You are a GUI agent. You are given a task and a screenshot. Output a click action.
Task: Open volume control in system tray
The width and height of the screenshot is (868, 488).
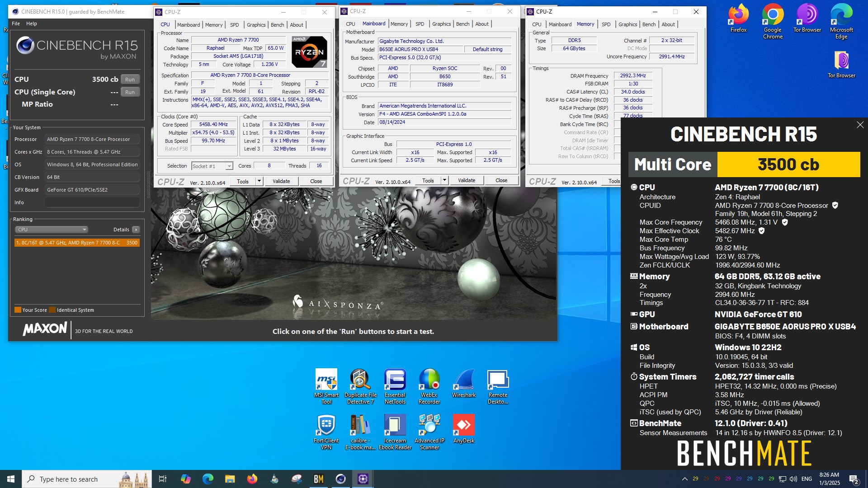(x=793, y=479)
